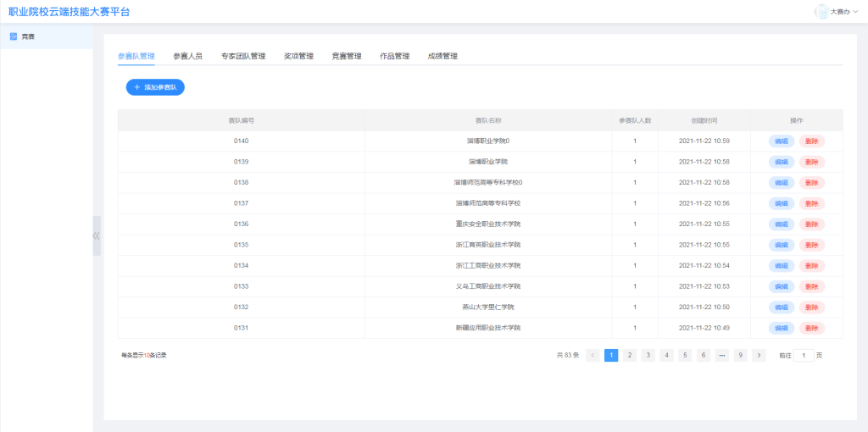Open the user account dropdown arrow
The height and width of the screenshot is (432, 868).
pyautogui.click(x=855, y=12)
